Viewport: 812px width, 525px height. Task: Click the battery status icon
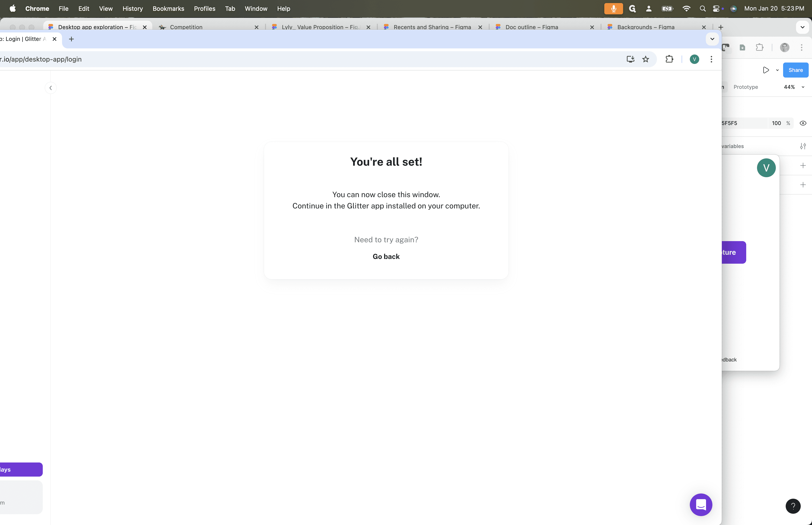click(x=667, y=8)
